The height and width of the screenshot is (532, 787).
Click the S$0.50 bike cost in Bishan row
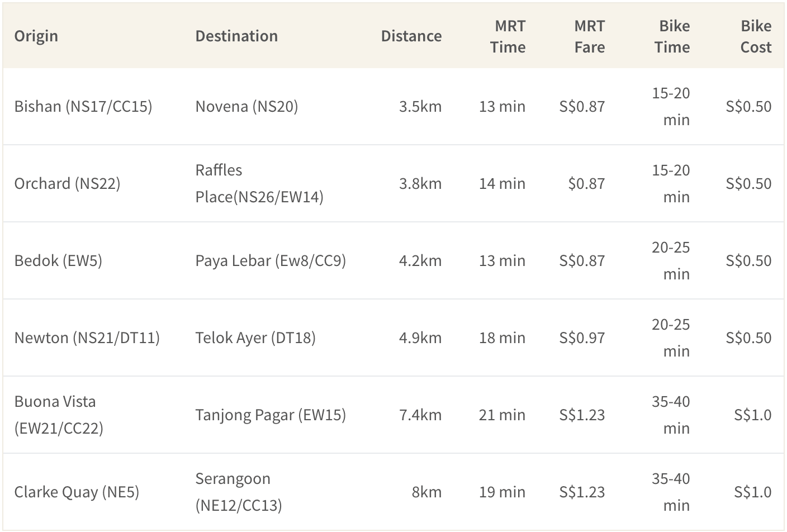(748, 106)
